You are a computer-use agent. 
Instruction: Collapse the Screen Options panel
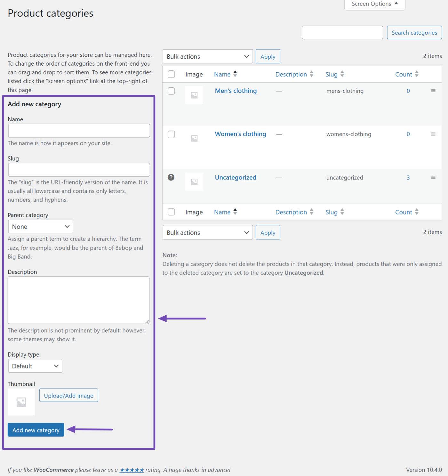click(374, 4)
